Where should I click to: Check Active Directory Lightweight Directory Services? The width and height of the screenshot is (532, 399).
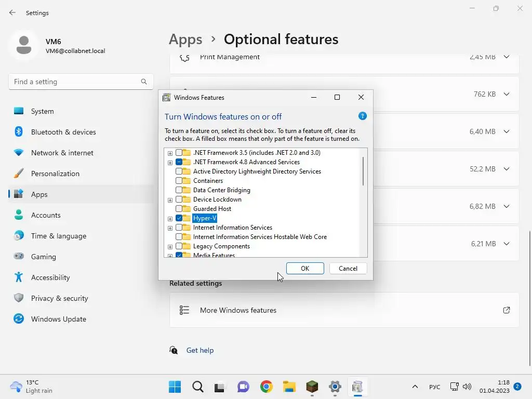[x=179, y=171]
